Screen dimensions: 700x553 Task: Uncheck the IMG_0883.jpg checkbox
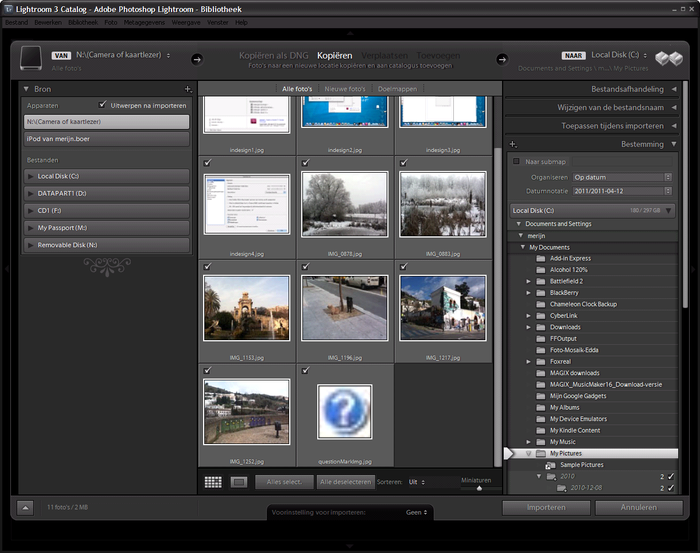[404, 163]
